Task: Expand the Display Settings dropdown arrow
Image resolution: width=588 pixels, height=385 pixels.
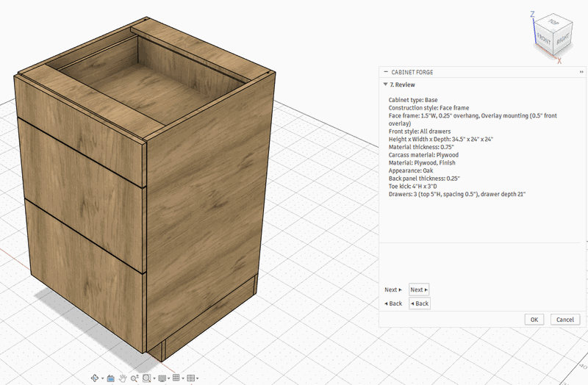Action: [x=169, y=378]
